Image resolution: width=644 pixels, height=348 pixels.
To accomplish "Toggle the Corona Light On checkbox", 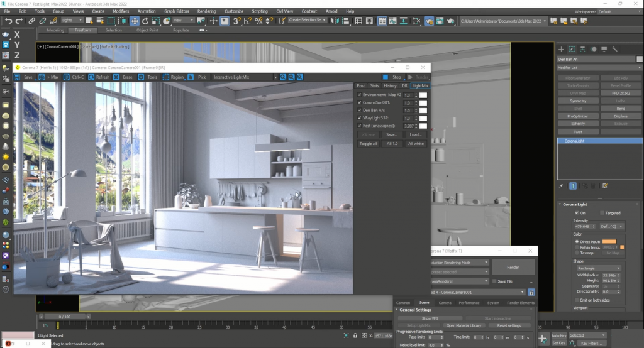I will (577, 213).
